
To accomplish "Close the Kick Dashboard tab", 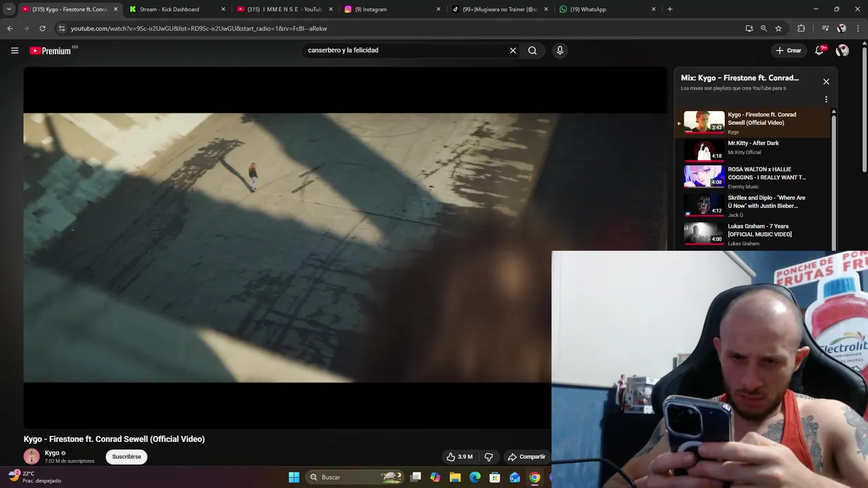I will (223, 9).
